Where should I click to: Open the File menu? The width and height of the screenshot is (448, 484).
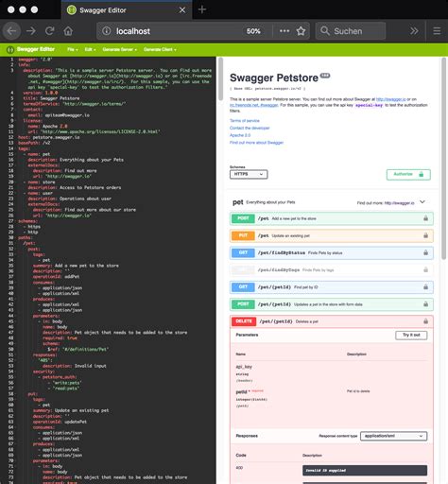point(72,49)
